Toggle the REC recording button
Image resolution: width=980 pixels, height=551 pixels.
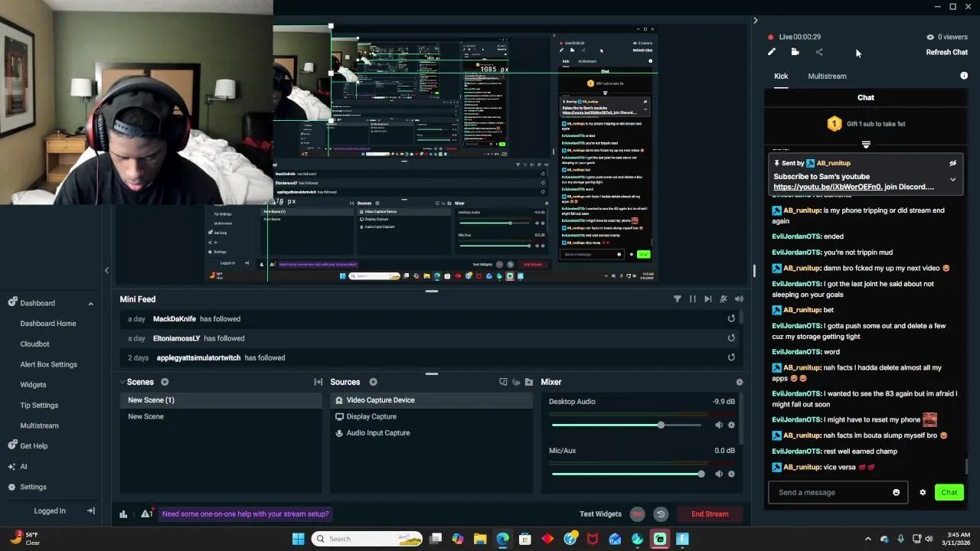coord(637,514)
